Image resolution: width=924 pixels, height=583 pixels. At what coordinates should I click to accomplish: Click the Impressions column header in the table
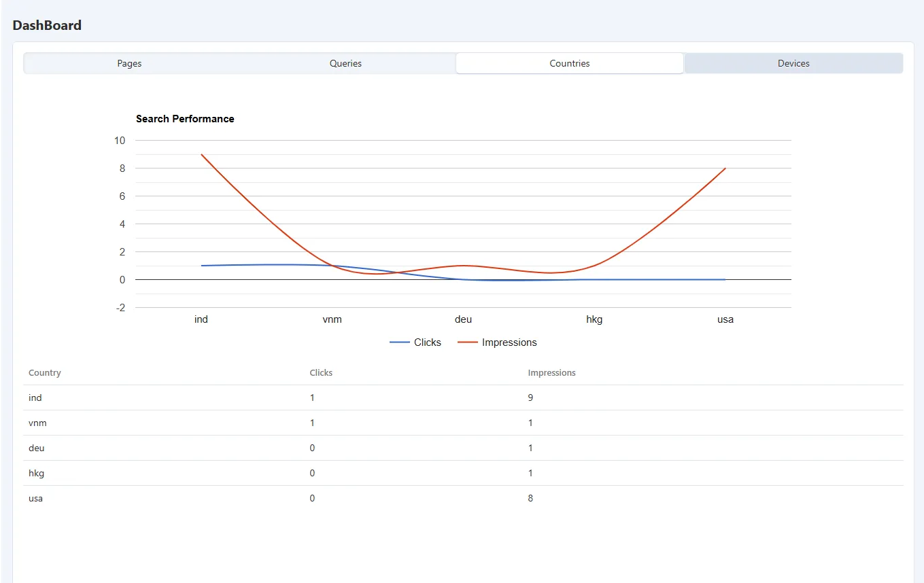pos(551,373)
